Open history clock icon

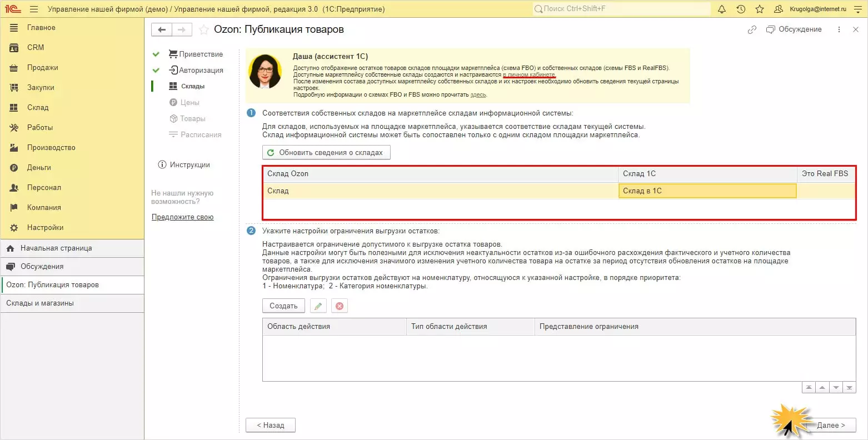coord(741,9)
